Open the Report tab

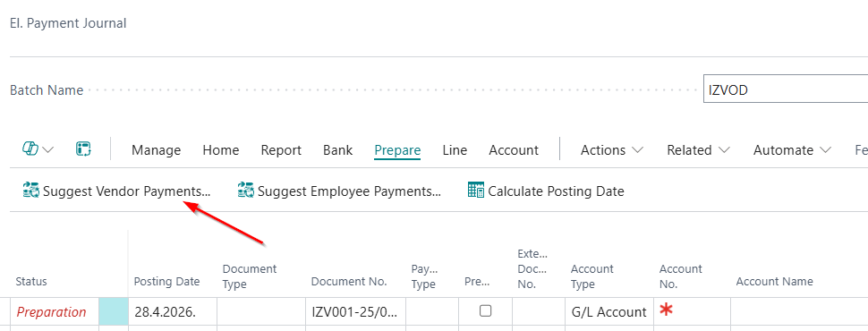click(x=281, y=150)
